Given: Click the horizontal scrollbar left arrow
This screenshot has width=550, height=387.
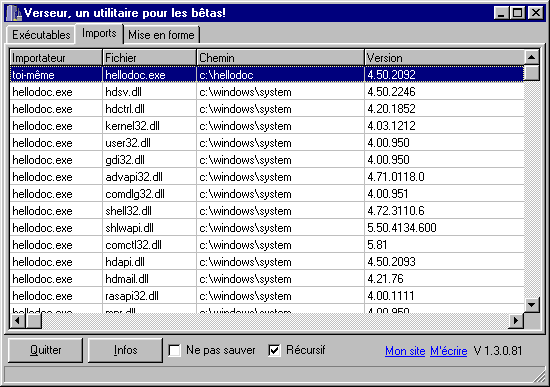Looking at the screenshot, I should coord(17,320).
